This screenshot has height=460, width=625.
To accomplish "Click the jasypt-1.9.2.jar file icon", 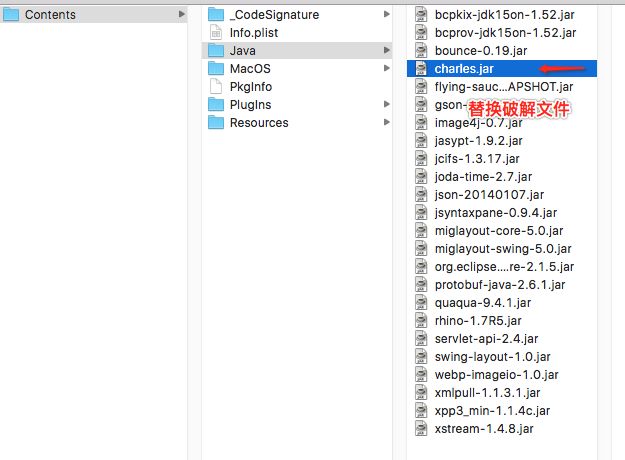I will (421, 141).
